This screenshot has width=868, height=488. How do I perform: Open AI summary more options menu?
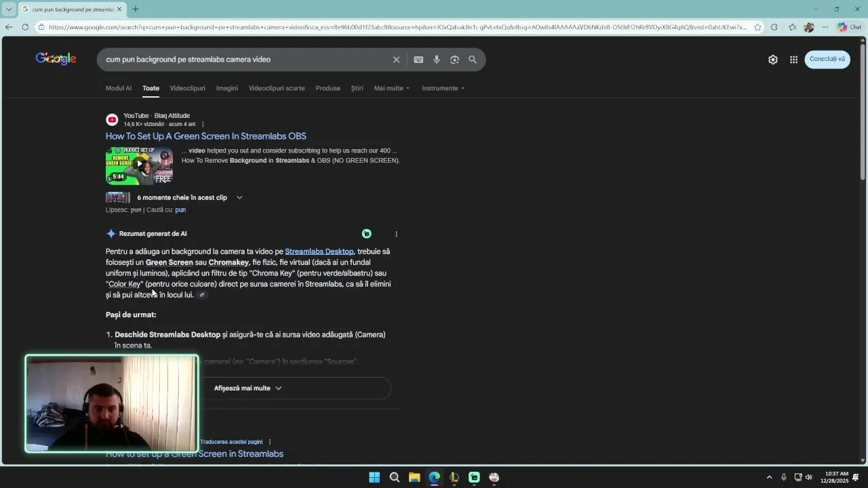coord(397,234)
